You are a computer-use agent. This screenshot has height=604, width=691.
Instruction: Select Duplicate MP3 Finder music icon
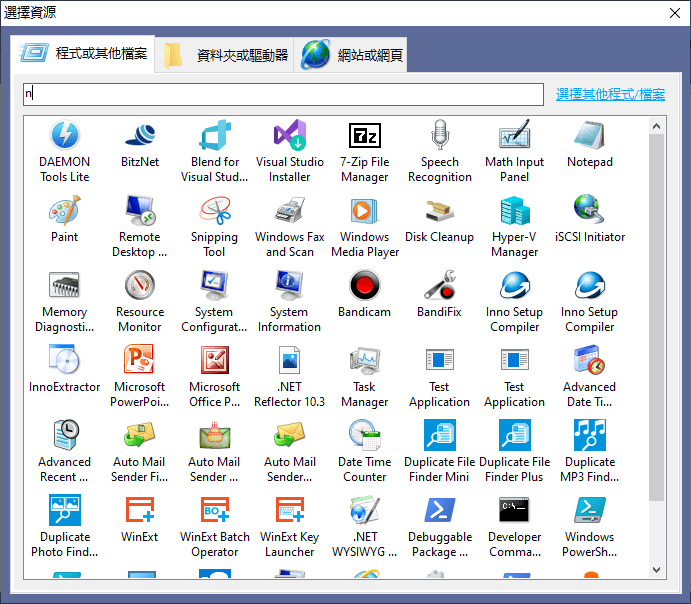[x=589, y=435]
